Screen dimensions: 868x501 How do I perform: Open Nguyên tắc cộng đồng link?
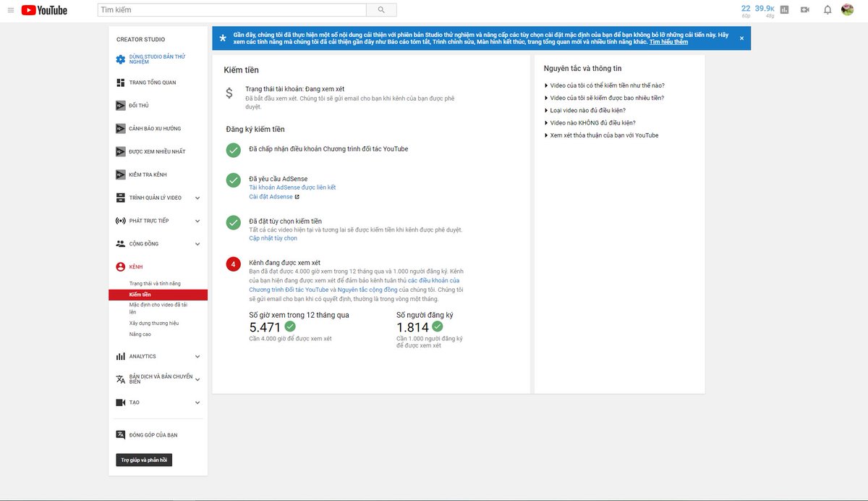369,290
